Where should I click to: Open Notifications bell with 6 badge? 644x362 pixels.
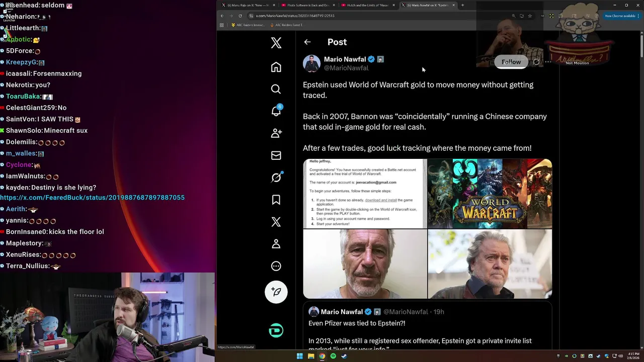tap(276, 111)
